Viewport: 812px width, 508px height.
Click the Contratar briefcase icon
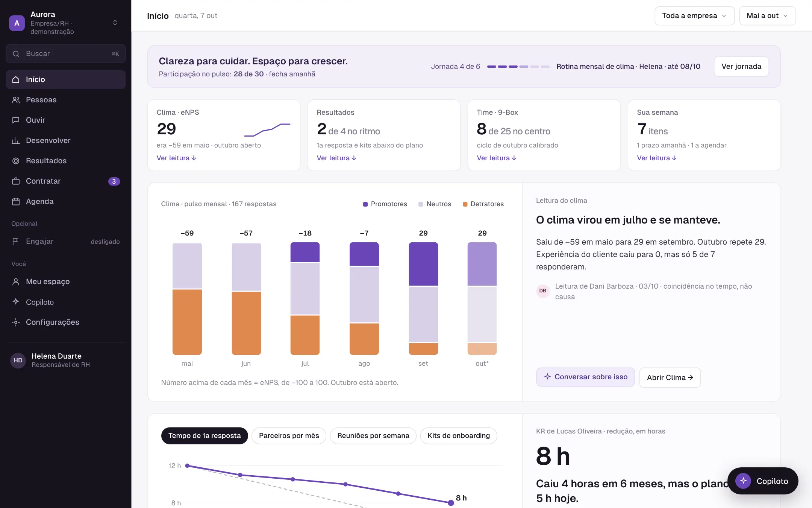16,181
